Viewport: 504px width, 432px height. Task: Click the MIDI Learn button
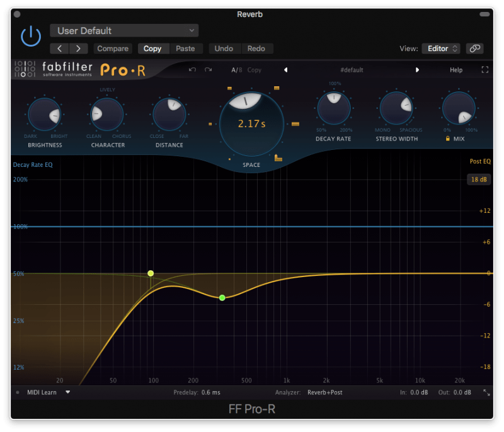point(42,392)
